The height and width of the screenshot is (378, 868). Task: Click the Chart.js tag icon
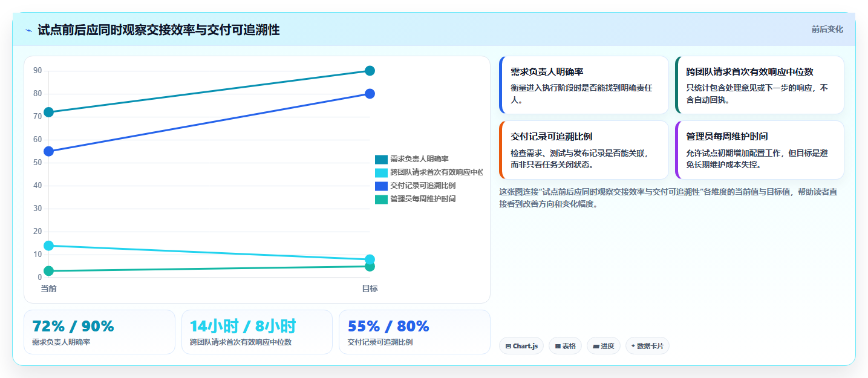click(509, 347)
